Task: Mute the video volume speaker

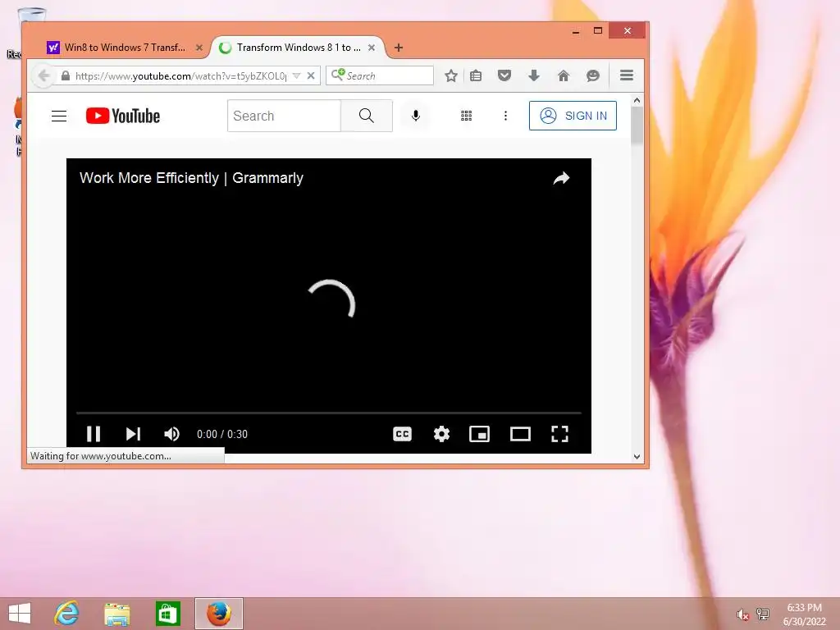Action: tap(171, 434)
